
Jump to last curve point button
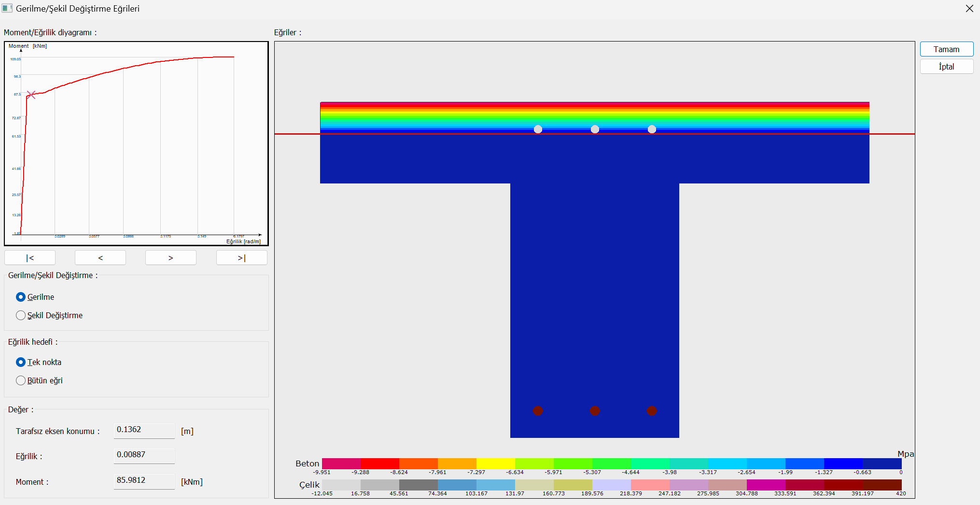click(x=241, y=258)
